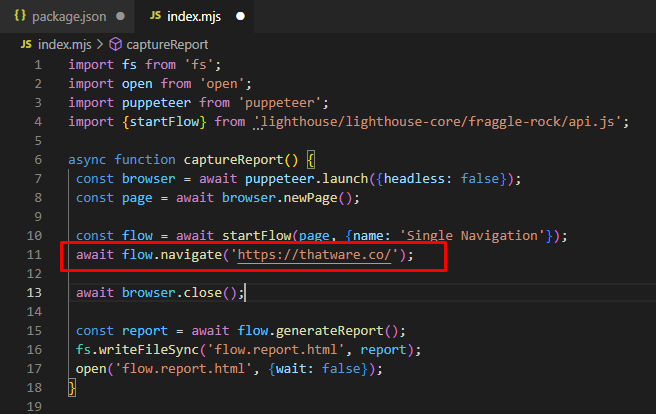The height and width of the screenshot is (414, 656).
Task: Click the JS icon on index.mjs tab
Action: [x=155, y=16]
